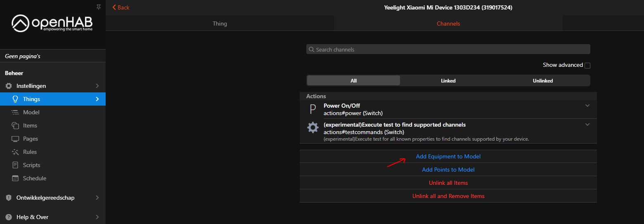
Task: Expand the Execute test channel chevron
Action: coord(587,125)
